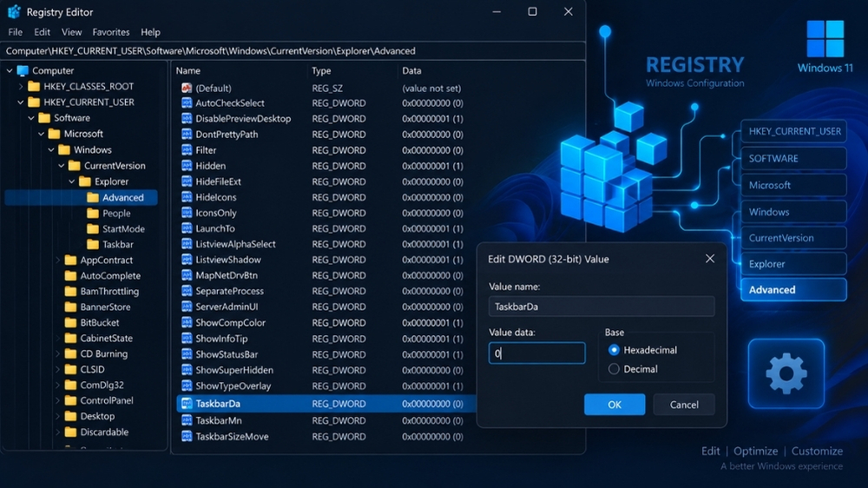The image size is (868, 488).
Task: Select the Hexadecimal base option
Action: pyautogui.click(x=614, y=350)
